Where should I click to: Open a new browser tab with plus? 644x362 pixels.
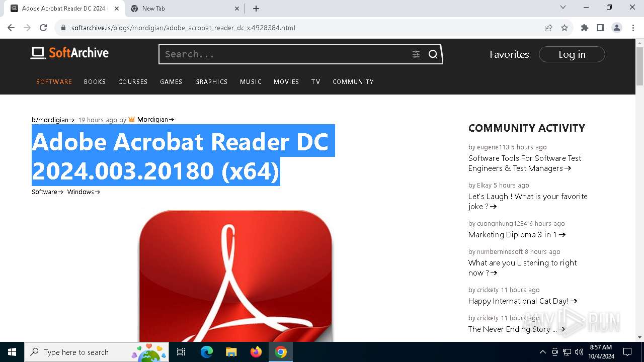[x=256, y=9]
